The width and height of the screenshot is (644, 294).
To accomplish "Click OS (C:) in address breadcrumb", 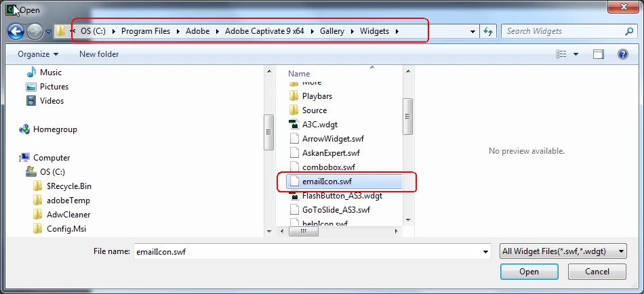I will (x=94, y=31).
